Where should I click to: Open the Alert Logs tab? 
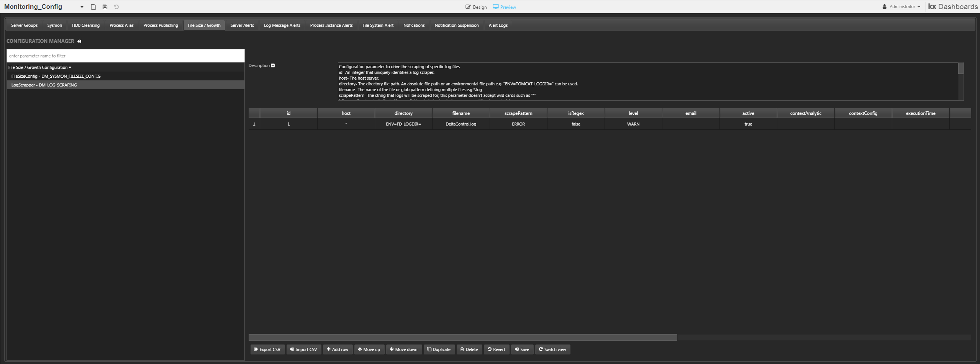point(498,25)
